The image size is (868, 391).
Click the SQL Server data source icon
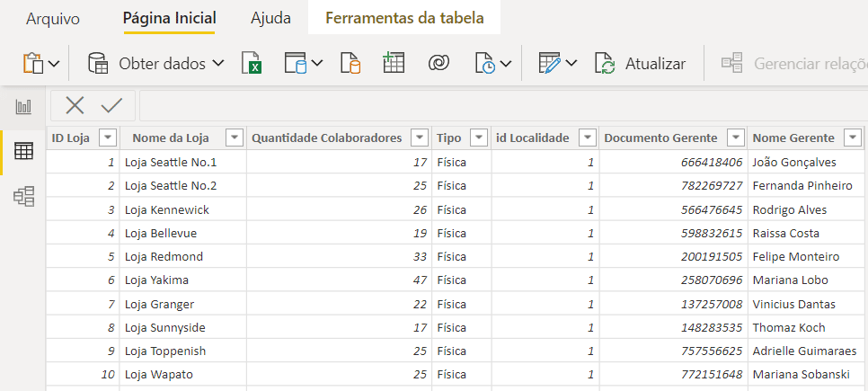(350, 64)
